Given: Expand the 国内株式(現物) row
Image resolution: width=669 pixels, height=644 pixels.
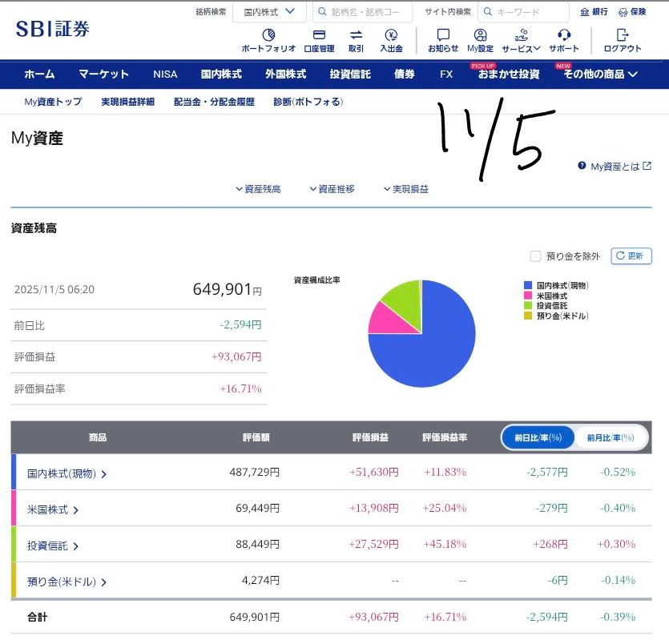Looking at the screenshot, I should (67, 473).
